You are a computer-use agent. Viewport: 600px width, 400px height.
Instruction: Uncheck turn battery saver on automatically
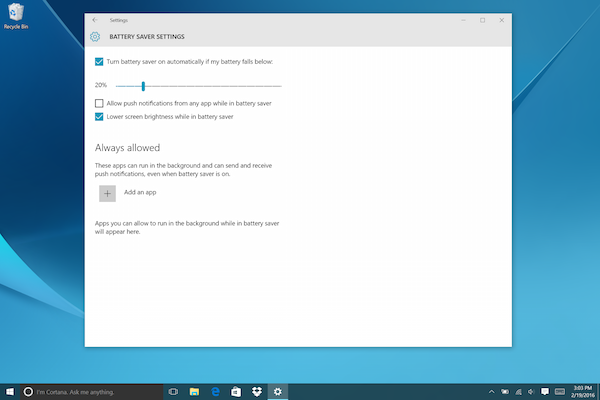coord(99,62)
